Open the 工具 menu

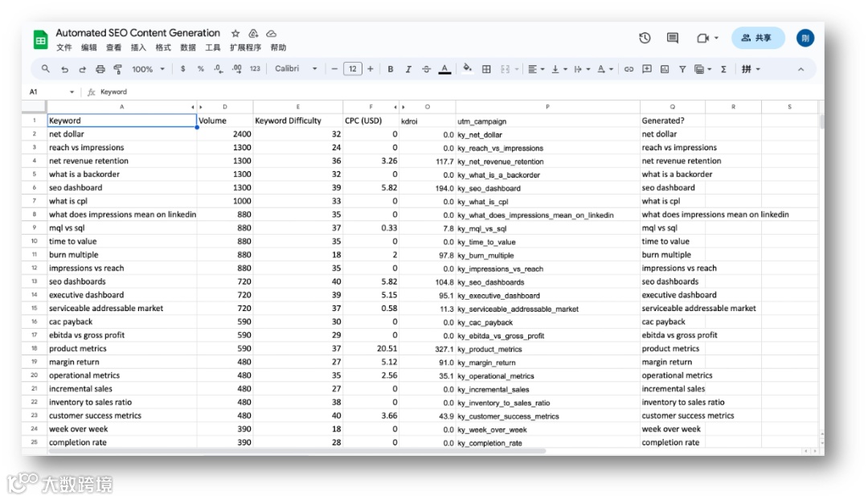(x=212, y=47)
